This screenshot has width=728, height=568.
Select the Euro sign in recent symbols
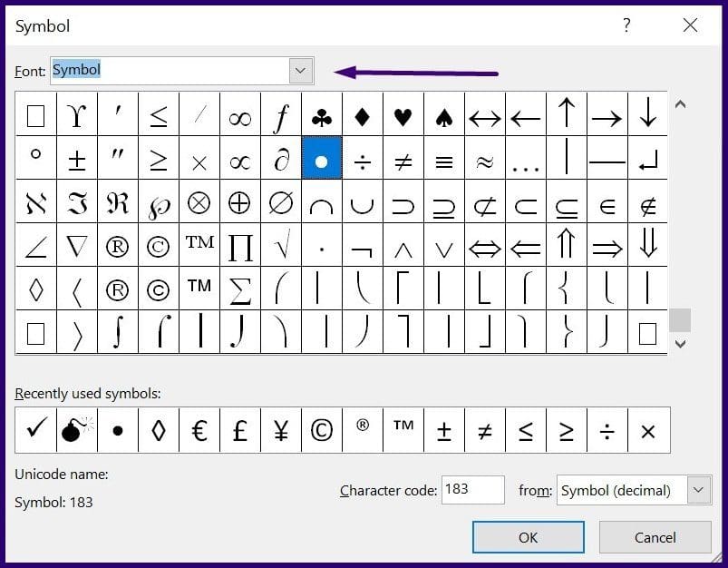(199, 430)
